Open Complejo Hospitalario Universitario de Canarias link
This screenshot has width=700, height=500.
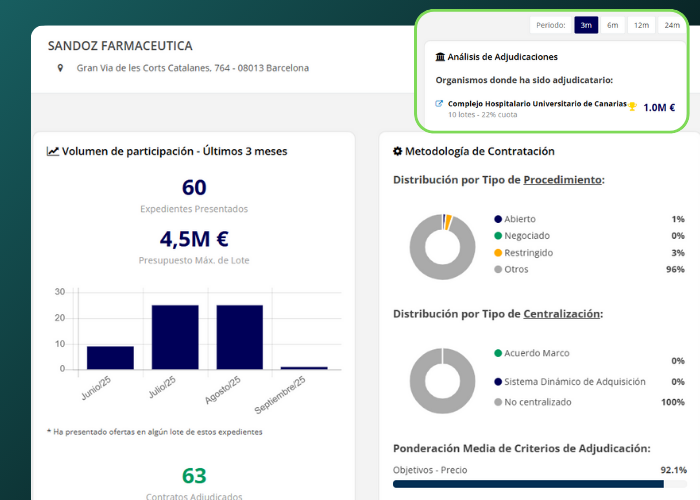coord(537,104)
